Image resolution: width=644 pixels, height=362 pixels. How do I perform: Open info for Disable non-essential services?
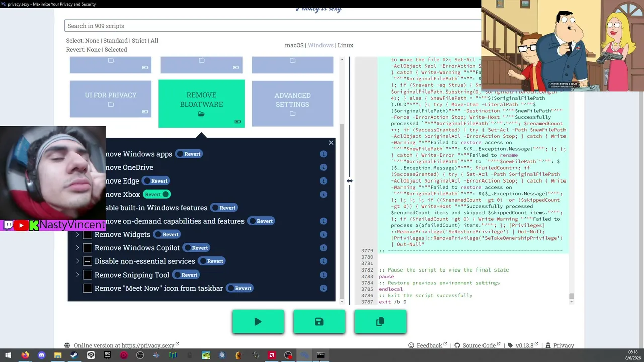tap(324, 261)
